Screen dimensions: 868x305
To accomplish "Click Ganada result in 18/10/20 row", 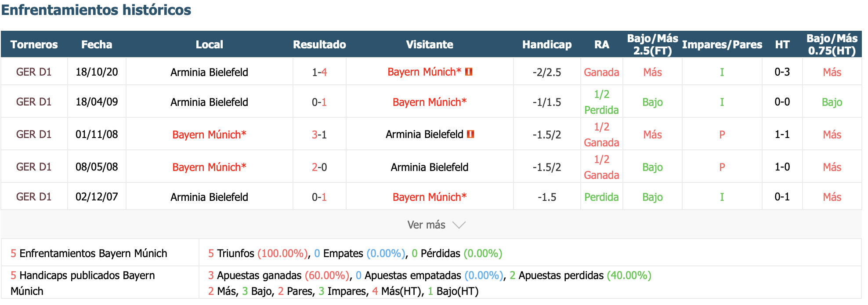I will (601, 72).
